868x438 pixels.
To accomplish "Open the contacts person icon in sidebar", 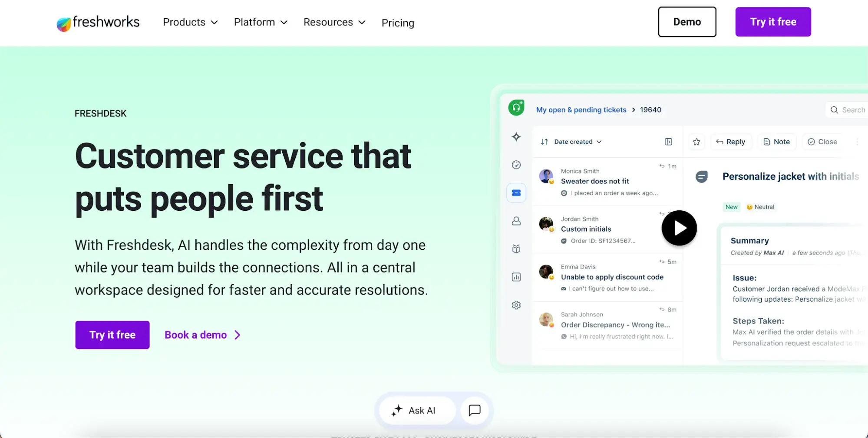I will 516,221.
